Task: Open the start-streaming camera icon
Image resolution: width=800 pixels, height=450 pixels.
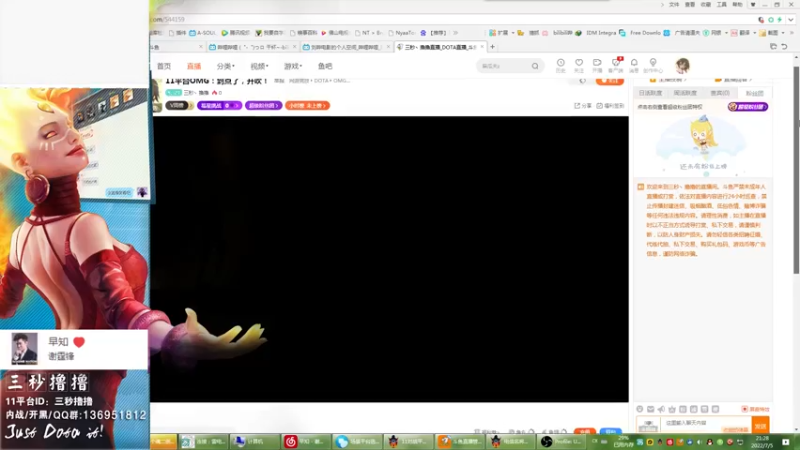Action: click(x=597, y=65)
